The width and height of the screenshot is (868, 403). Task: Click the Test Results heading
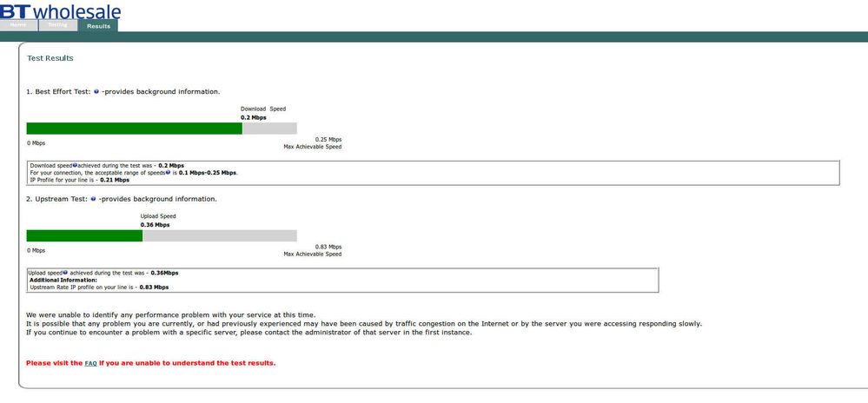(50, 58)
